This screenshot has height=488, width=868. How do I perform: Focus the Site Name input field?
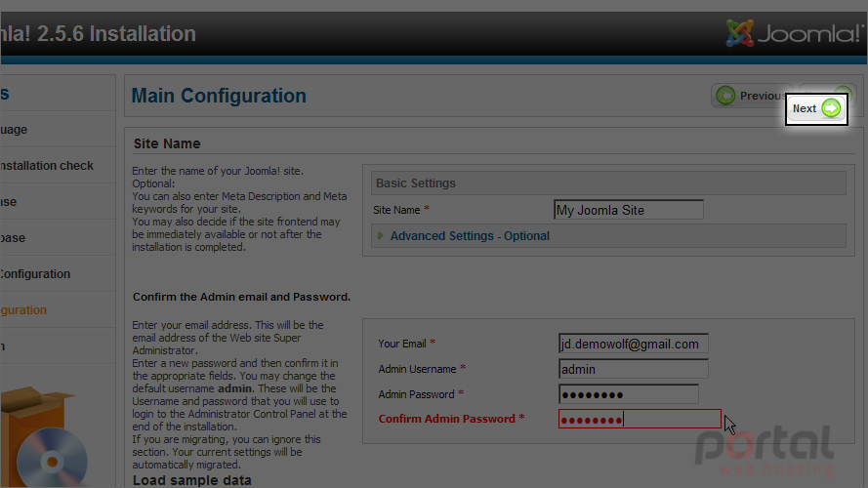pos(629,210)
